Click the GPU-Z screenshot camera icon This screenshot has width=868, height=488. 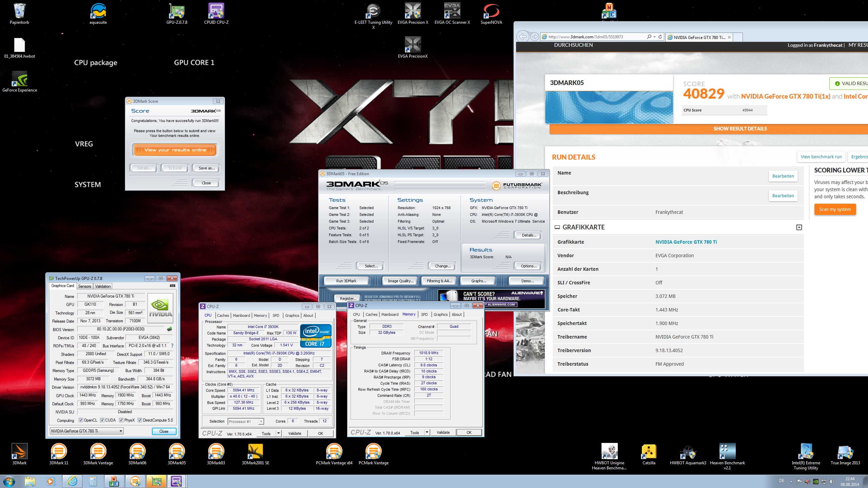173,286
